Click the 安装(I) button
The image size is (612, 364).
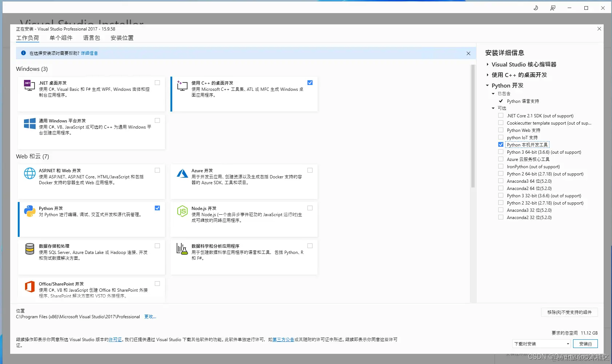[x=585, y=344]
